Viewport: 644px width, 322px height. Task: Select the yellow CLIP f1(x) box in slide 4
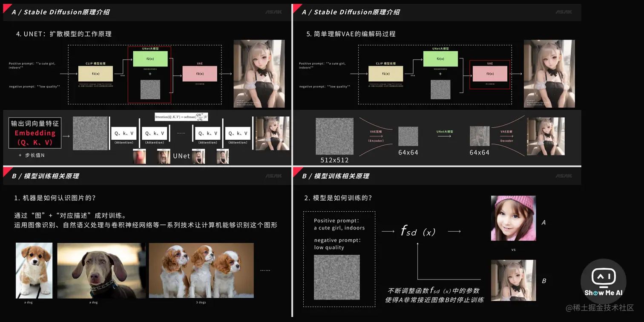coord(95,74)
